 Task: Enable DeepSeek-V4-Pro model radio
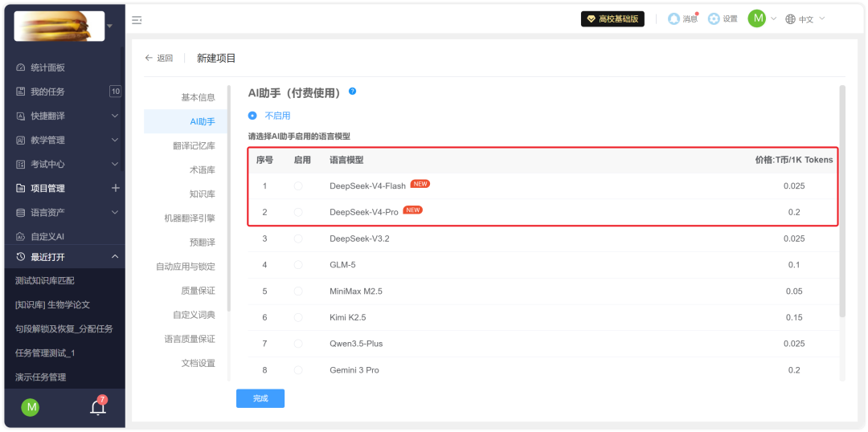(x=298, y=212)
